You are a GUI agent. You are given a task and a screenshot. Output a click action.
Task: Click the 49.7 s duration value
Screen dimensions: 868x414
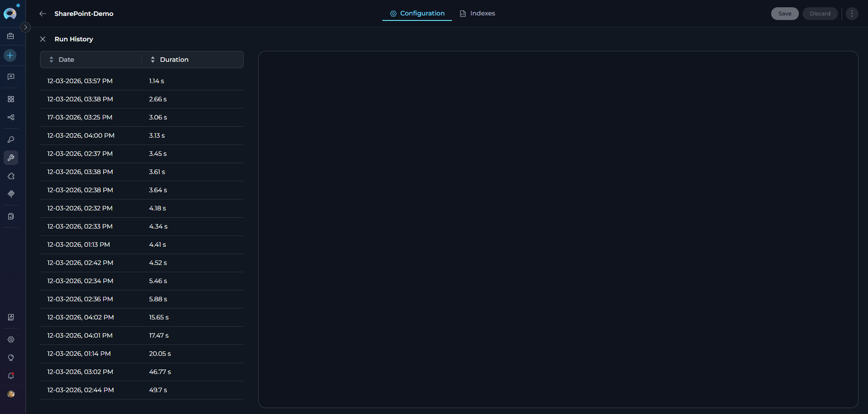point(158,390)
